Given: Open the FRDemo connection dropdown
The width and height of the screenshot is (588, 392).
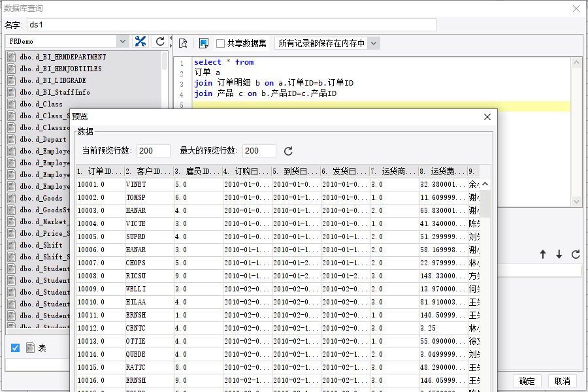Looking at the screenshot, I should pyautogui.click(x=123, y=41).
